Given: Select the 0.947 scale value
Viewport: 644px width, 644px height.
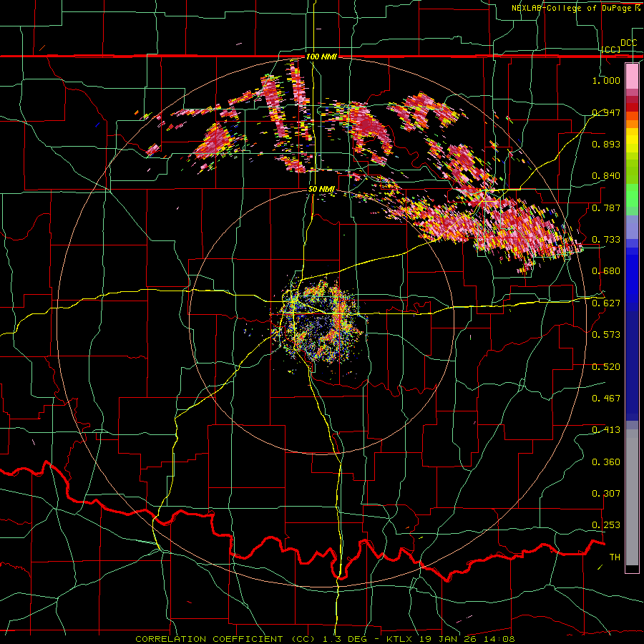Looking at the screenshot, I should (x=606, y=112).
